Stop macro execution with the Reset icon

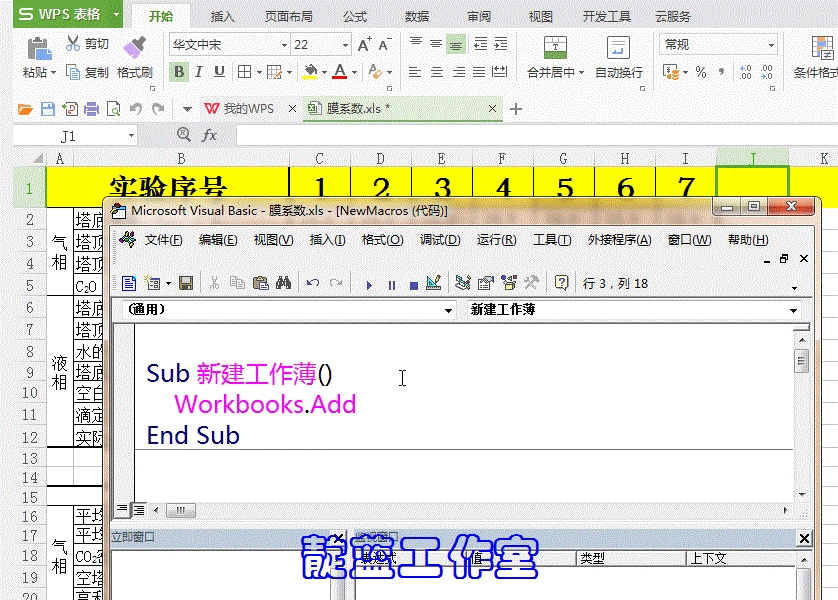[412, 284]
